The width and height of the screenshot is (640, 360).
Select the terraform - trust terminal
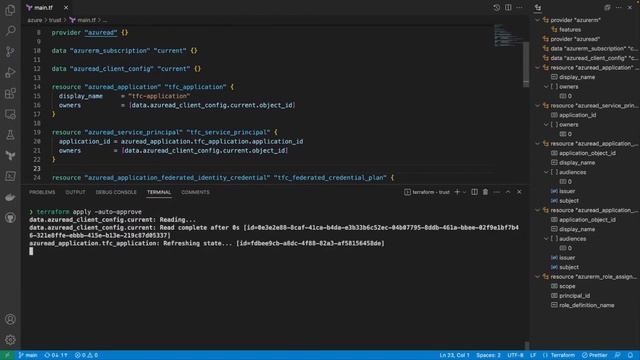point(427,192)
